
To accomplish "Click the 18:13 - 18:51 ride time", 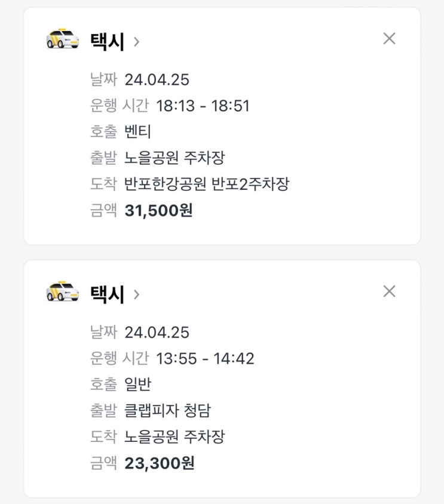I will (203, 106).
